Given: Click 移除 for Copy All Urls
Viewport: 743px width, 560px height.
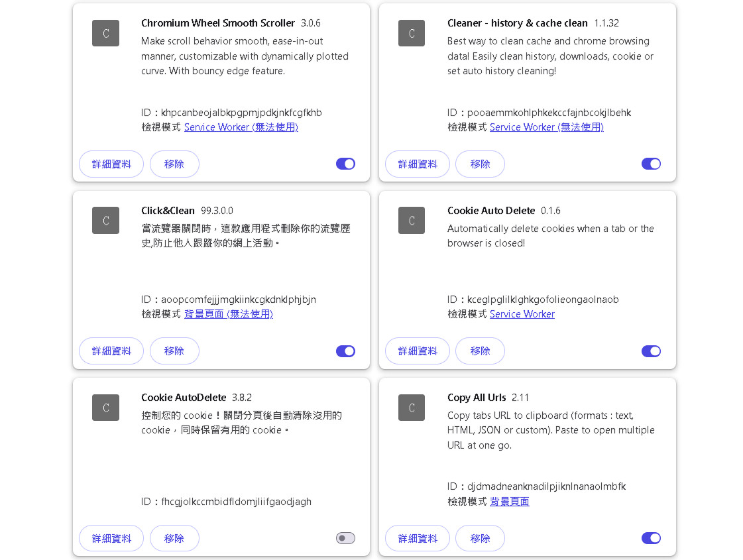Looking at the screenshot, I should 480,538.
